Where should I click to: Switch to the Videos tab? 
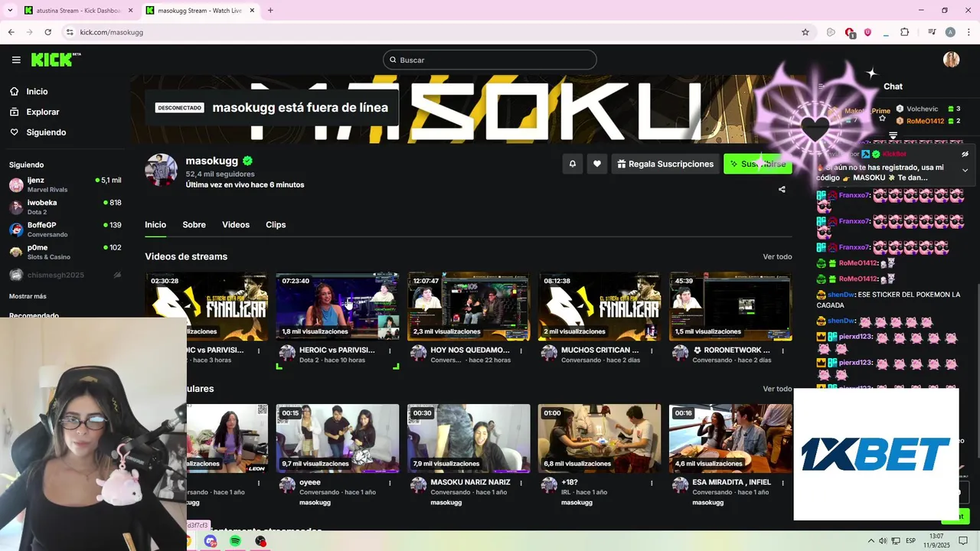tap(236, 224)
